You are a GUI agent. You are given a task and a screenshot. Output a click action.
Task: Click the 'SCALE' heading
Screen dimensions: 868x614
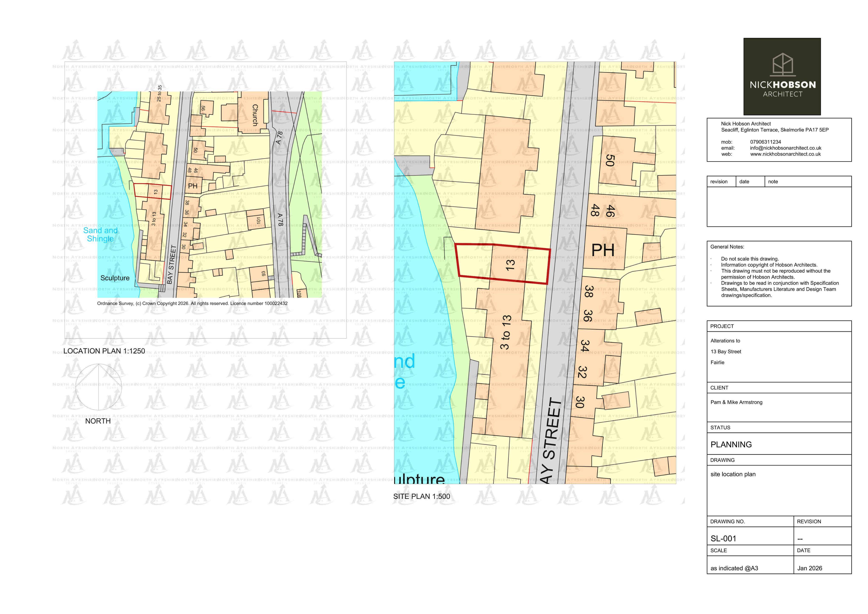click(718, 550)
